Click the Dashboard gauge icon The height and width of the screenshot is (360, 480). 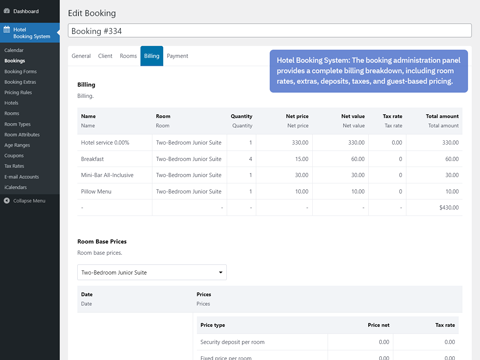point(7,11)
